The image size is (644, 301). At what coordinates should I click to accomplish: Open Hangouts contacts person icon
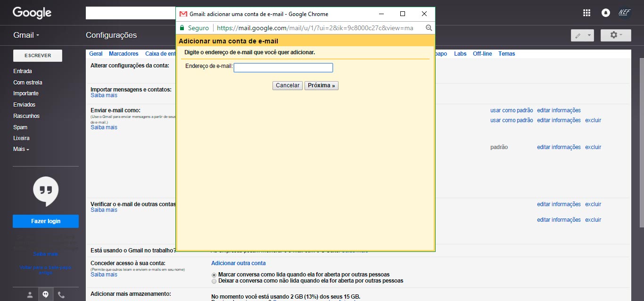click(30, 294)
